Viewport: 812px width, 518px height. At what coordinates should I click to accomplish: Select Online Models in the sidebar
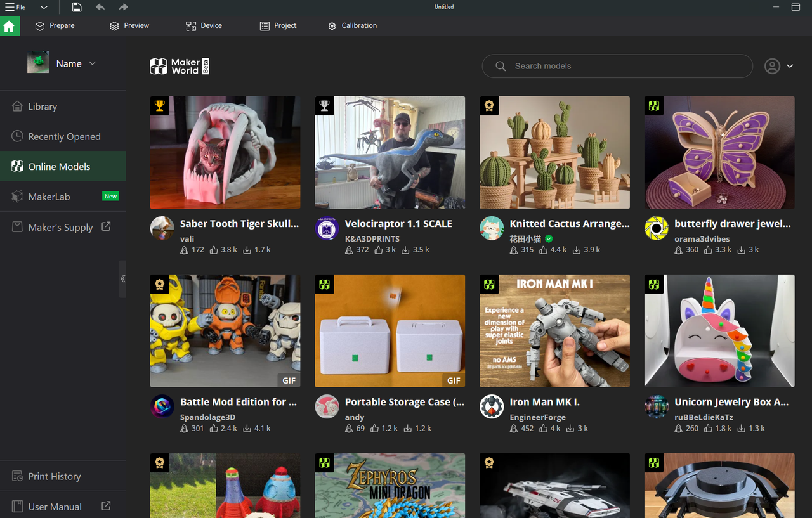coord(63,167)
